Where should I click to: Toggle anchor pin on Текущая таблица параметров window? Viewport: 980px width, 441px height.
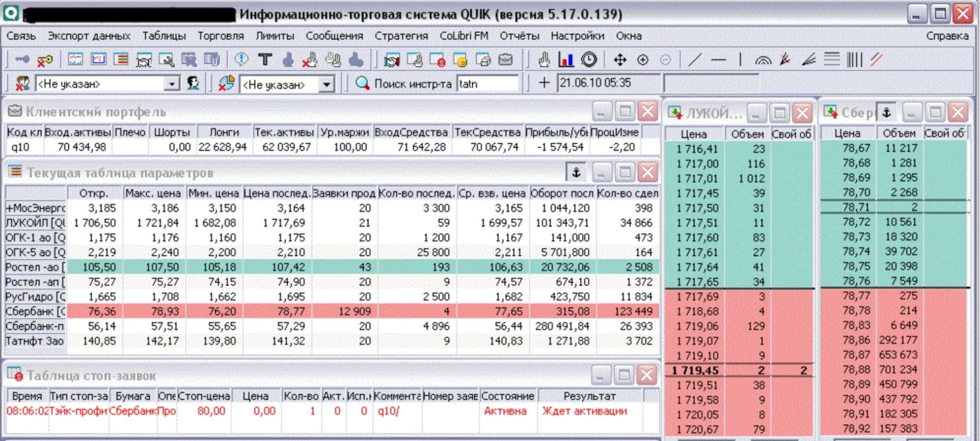point(576,172)
